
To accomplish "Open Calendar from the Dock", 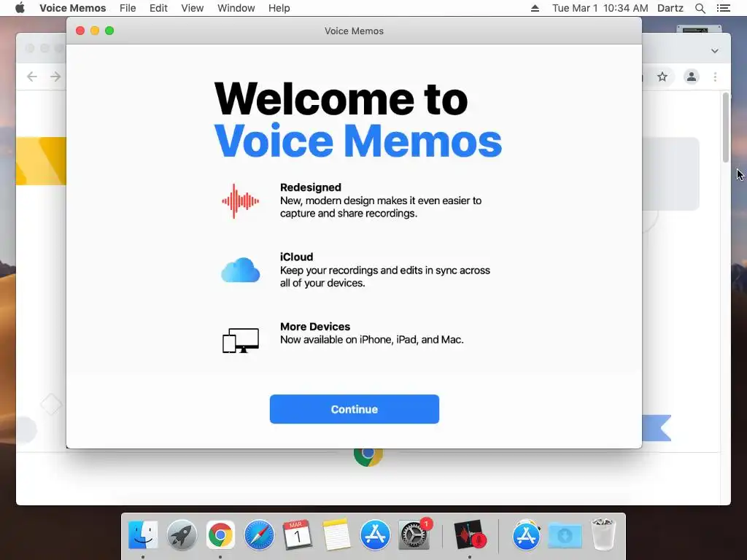I will click(298, 534).
